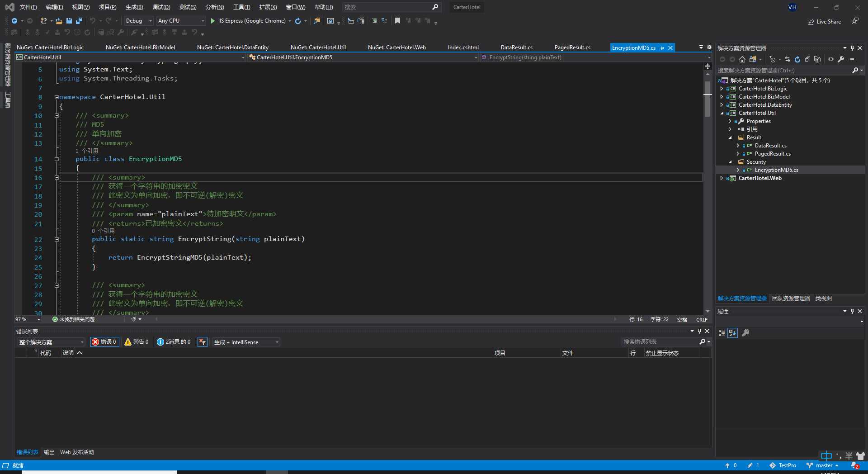Toggle the errors filter showing 错误 0

tap(104, 342)
